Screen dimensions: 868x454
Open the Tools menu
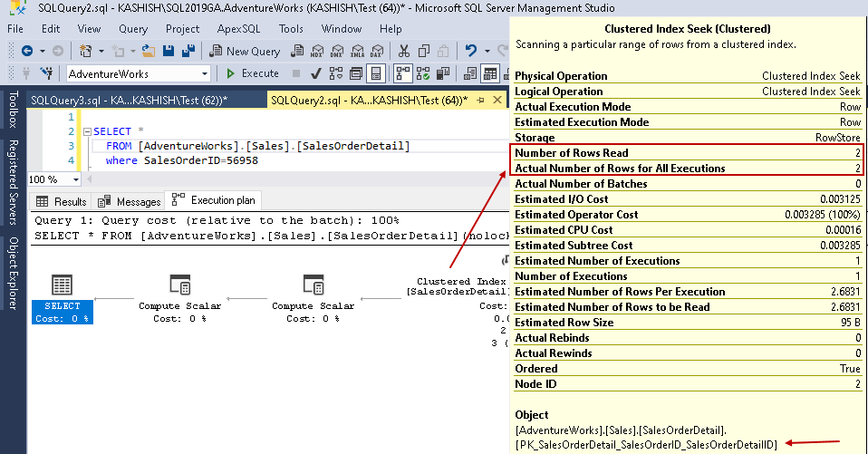coord(291,29)
